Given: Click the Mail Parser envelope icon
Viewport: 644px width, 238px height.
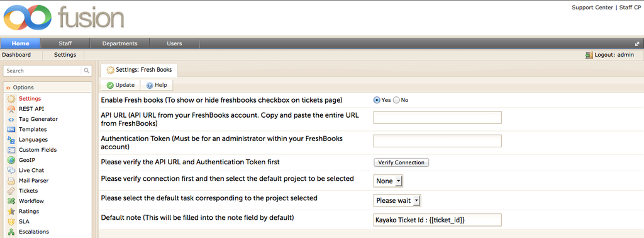Looking at the screenshot, I should pyautogui.click(x=11, y=181).
